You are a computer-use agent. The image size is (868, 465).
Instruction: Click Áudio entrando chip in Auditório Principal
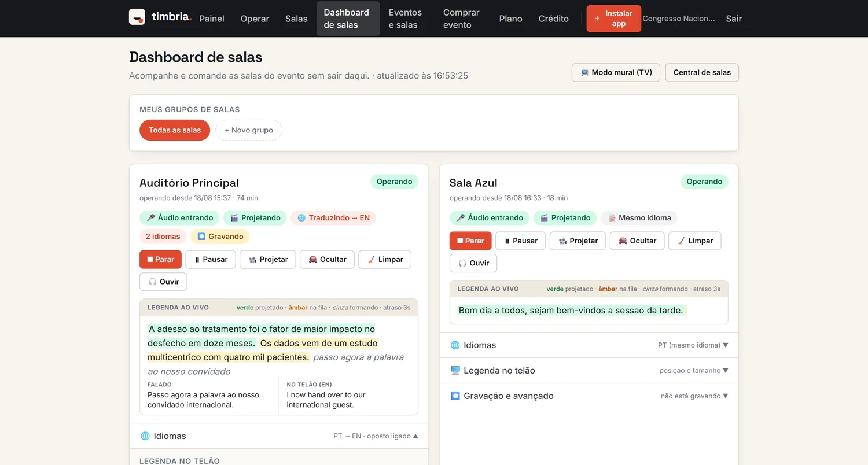click(179, 218)
